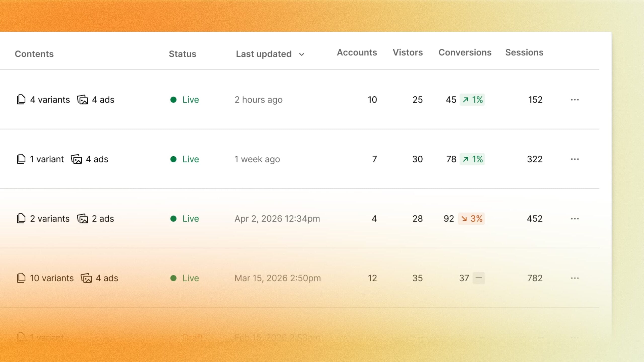Click the sessions value 782

(535, 278)
